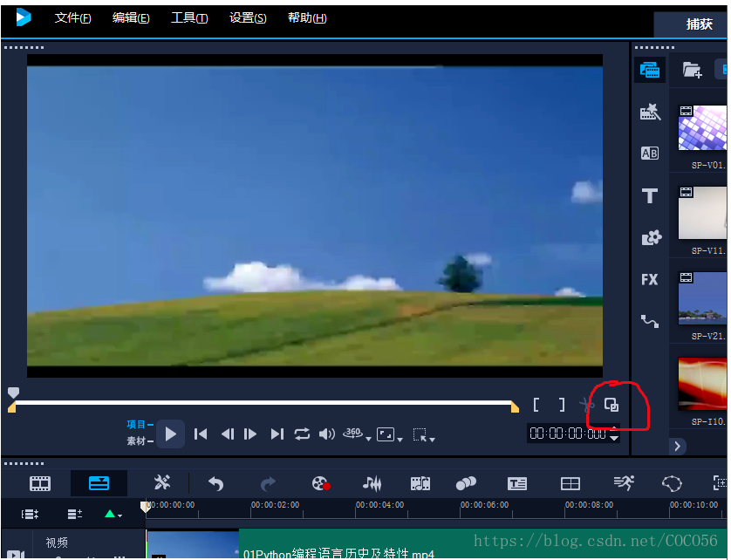Select the SP-V21 video thumbnail
Screen dimensions: 731x560
pyautogui.click(x=702, y=298)
